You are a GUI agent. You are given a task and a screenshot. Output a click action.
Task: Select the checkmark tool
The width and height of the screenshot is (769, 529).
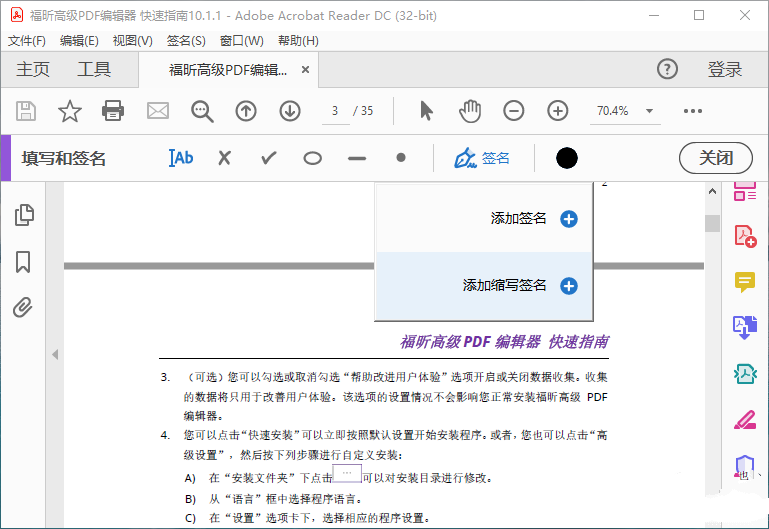[269, 158]
